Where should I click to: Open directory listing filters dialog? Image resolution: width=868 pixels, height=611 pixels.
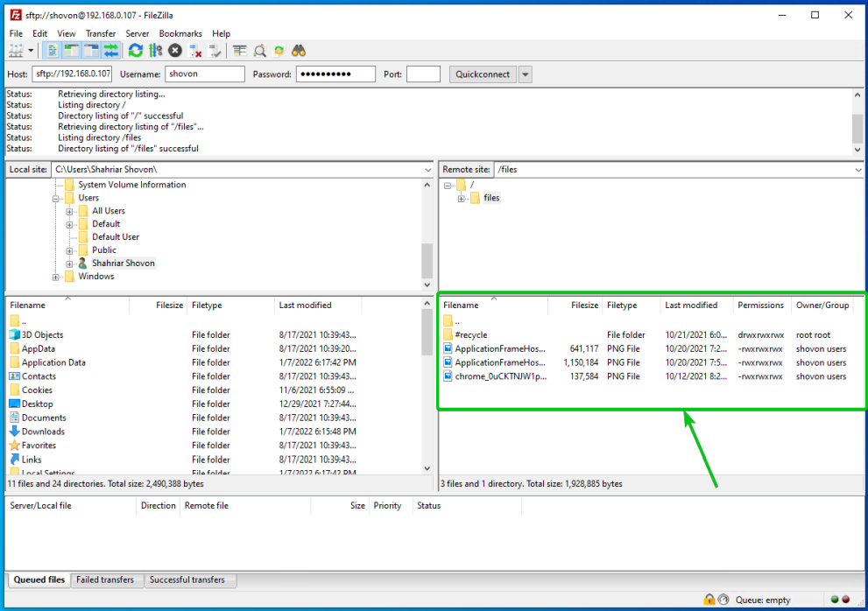click(x=240, y=51)
